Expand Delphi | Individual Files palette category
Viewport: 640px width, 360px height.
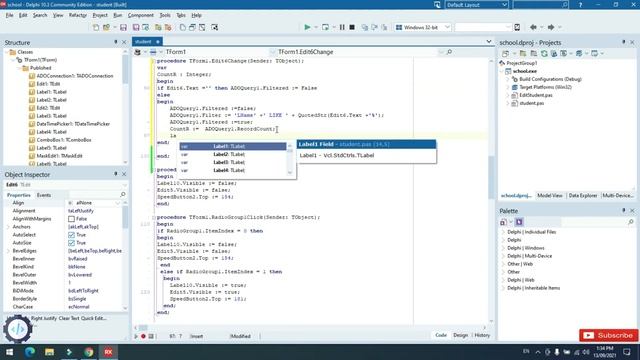click(503, 232)
